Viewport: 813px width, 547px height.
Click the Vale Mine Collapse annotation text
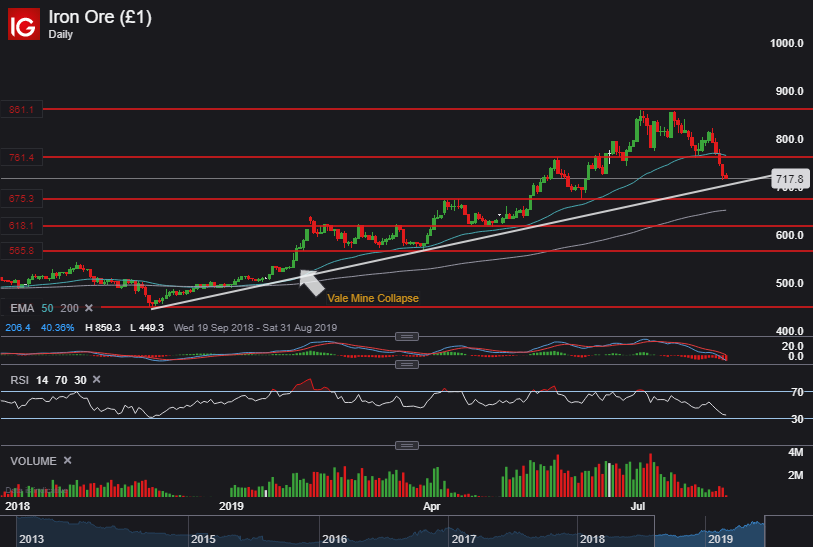[x=373, y=298]
